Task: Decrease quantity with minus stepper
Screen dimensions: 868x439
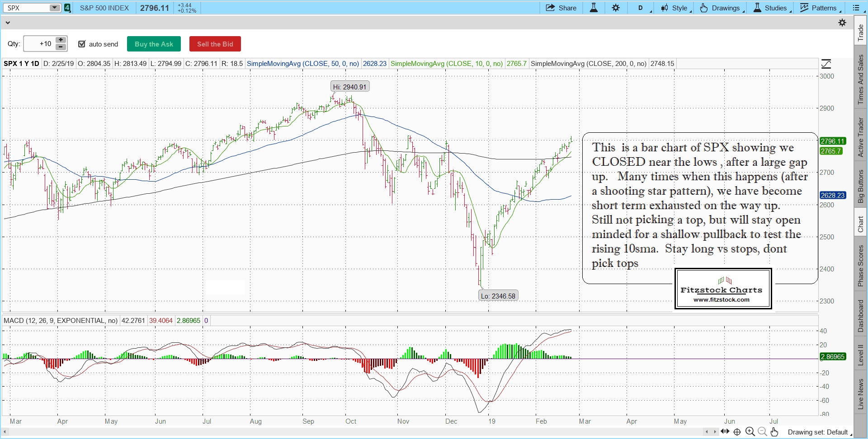Action: click(x=61, y=47)
